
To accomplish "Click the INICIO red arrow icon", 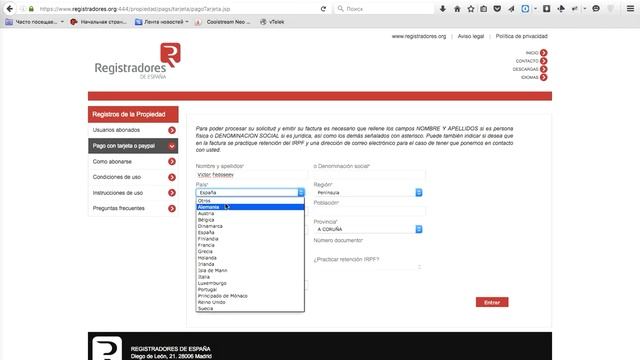I will point(544,53).
